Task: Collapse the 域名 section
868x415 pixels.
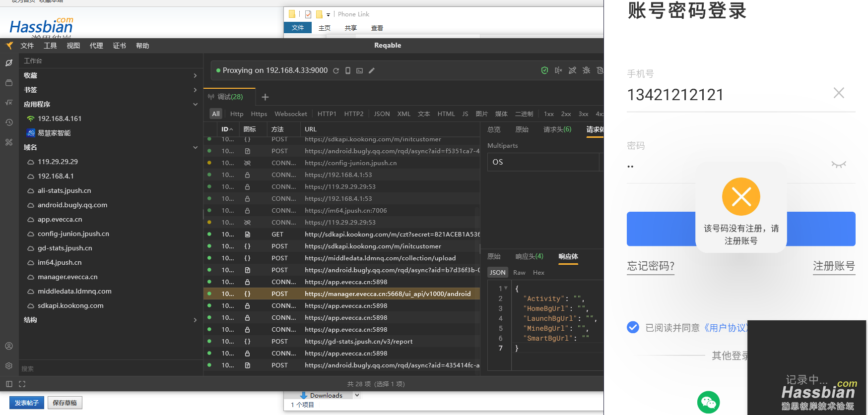Action: 195,148
